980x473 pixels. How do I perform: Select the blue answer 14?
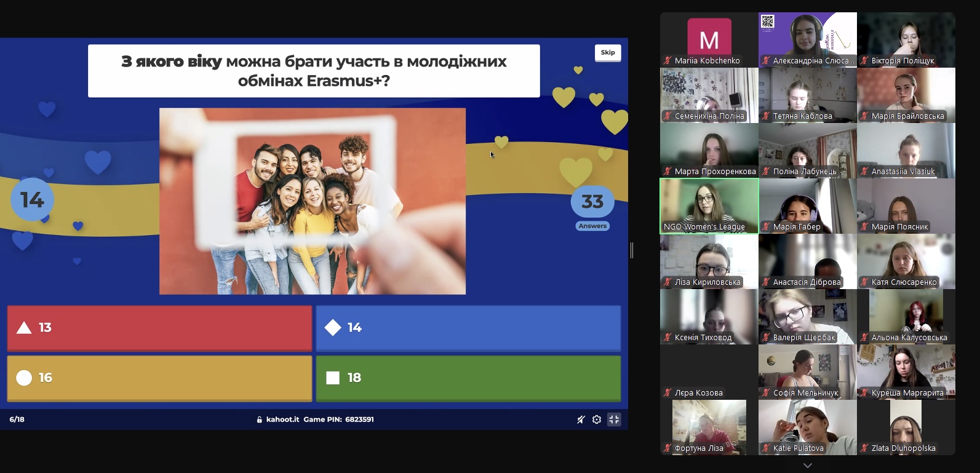468,328
